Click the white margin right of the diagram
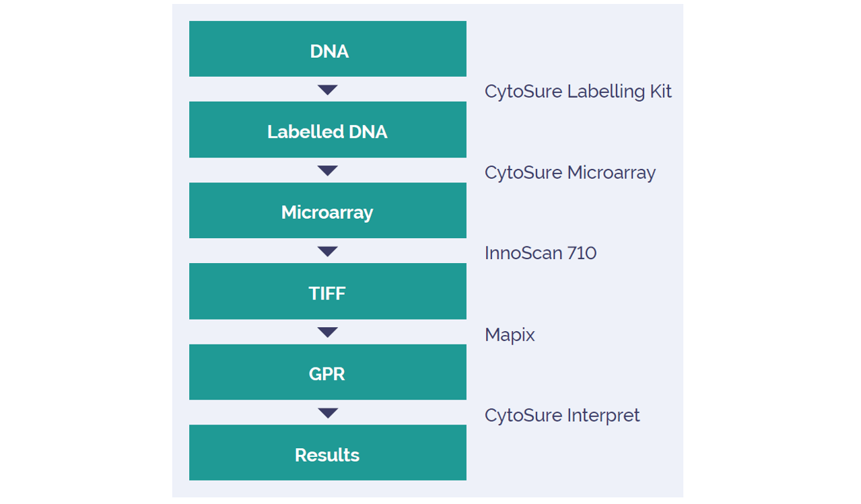 (x=772, y=252)
